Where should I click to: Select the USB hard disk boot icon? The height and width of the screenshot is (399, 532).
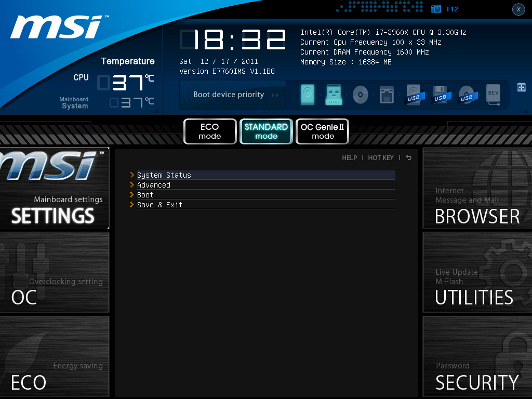click(414, 95)
